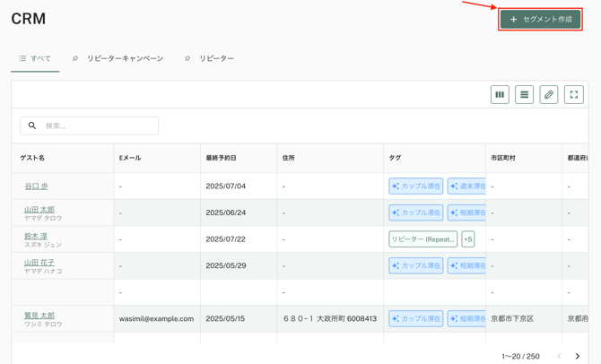Click previous page arrow
The height and width of the screenshot is (364, 601).
559,356
